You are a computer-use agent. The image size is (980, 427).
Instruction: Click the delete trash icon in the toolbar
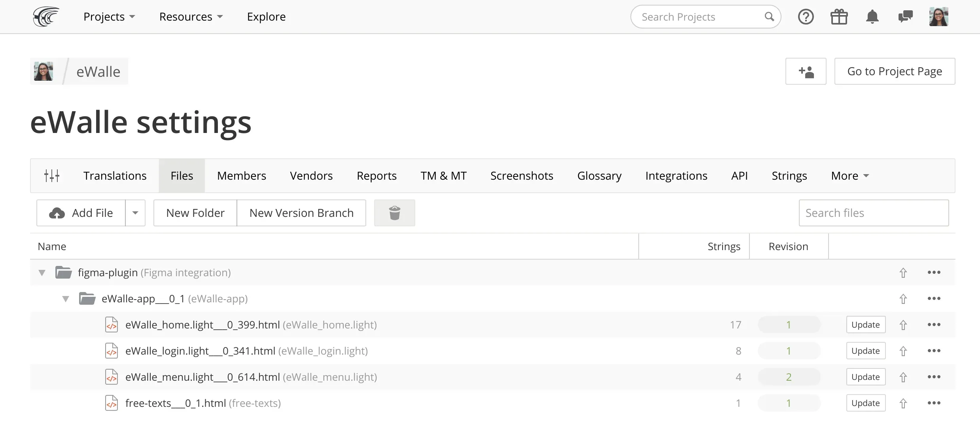pyautogui.click(x=394, y=213)
